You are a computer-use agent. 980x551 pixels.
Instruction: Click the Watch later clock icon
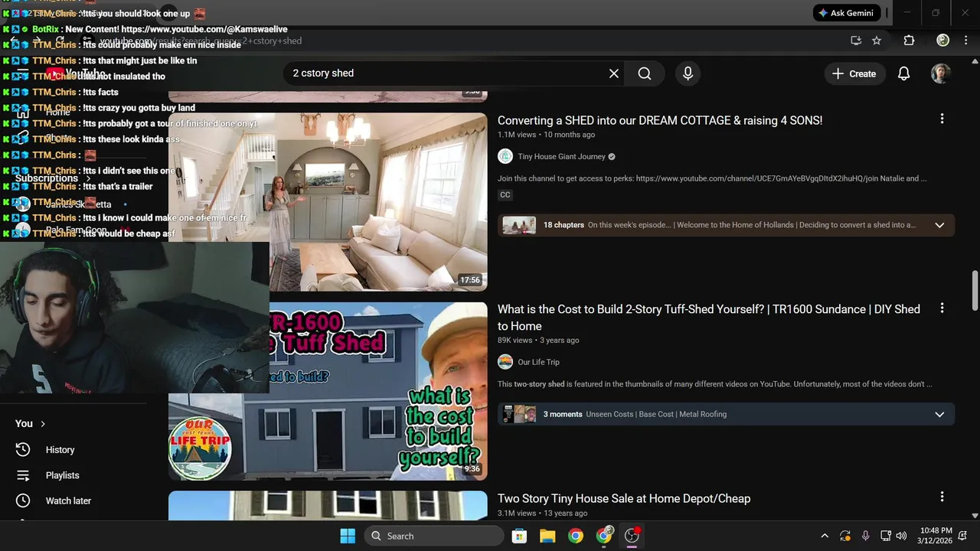(x=23, y=500)
